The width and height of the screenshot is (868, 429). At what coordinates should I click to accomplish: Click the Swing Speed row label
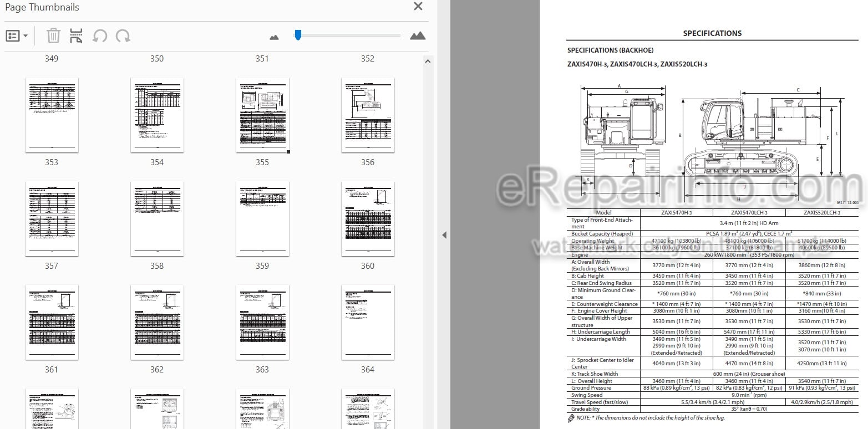tap(587, 395)
